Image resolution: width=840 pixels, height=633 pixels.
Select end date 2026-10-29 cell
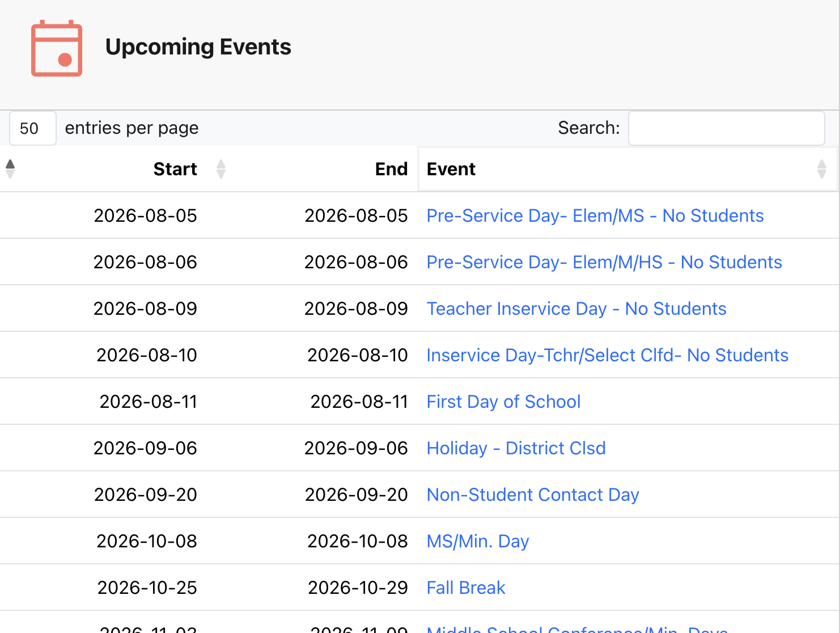(358, 588)
